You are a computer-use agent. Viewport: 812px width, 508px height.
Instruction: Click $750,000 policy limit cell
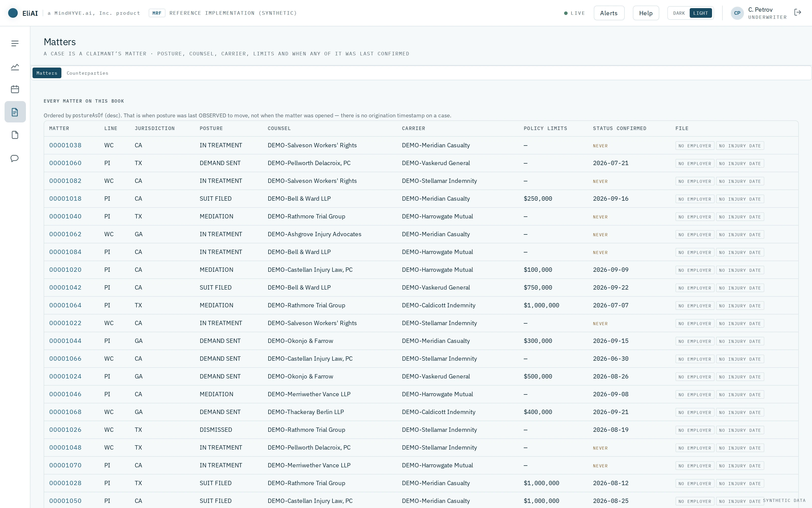(x=538, y=287)
